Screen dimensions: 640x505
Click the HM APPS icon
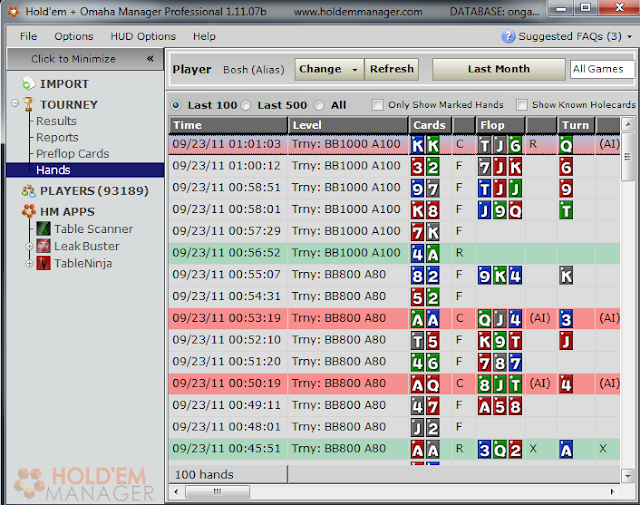(x=29, y=211)
